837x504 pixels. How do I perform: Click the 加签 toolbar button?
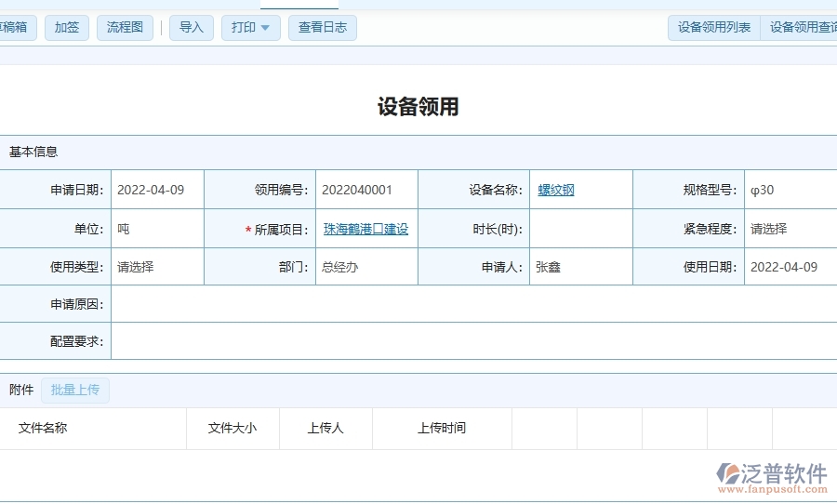[67, 28]
